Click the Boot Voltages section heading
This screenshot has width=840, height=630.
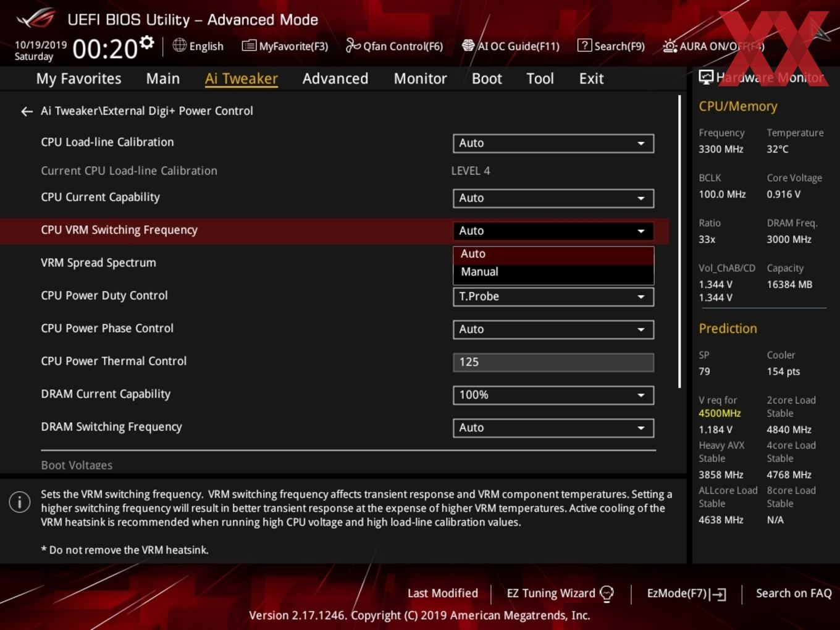pyautogui.click(x=77, y=465)
